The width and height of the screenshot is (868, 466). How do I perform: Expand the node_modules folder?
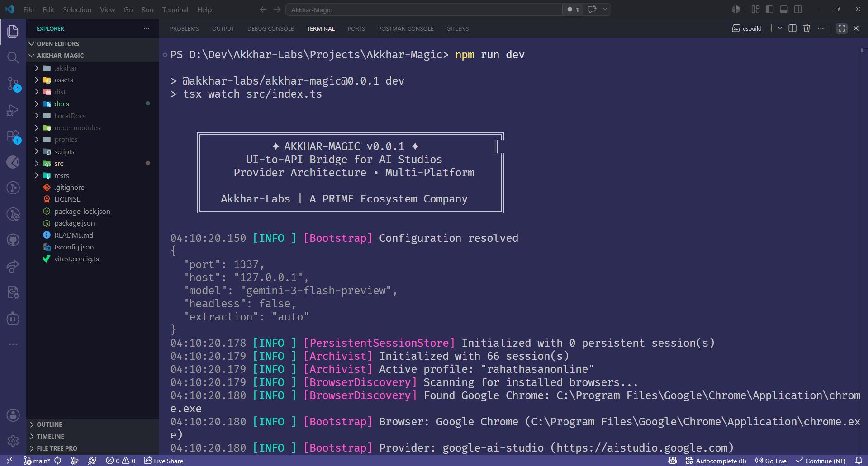tap(93, 128)
